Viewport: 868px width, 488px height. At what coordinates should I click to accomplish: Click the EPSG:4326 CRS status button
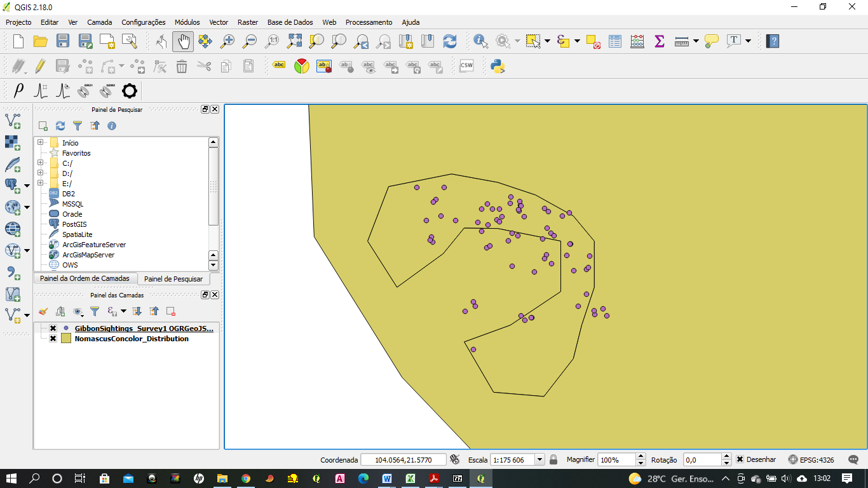[811, 459]
